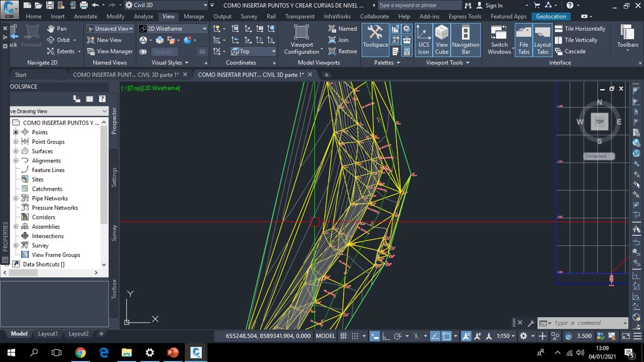Select Alignments in the Prospector tree

[x=46, y=161]
